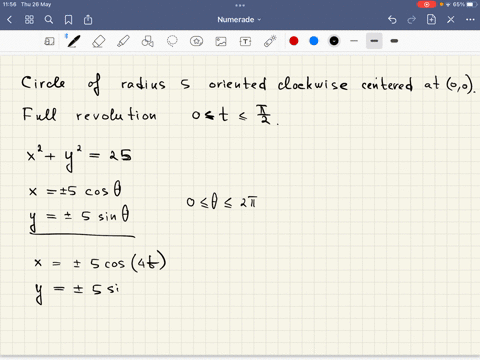Select the Laser pointer tool
Viewport: 480px width, 360px height.
pos(270,41)
